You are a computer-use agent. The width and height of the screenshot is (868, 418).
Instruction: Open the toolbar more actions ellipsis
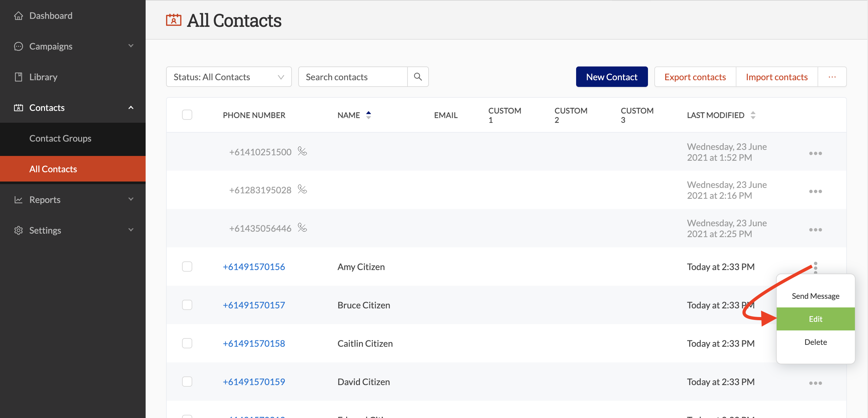pos(832,77)
